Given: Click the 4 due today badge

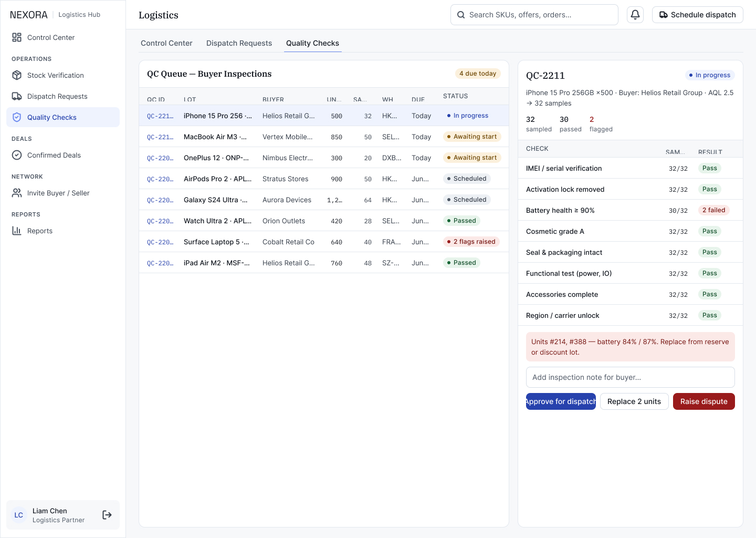Looking at the screenshot, I should [x=478, y=74].
